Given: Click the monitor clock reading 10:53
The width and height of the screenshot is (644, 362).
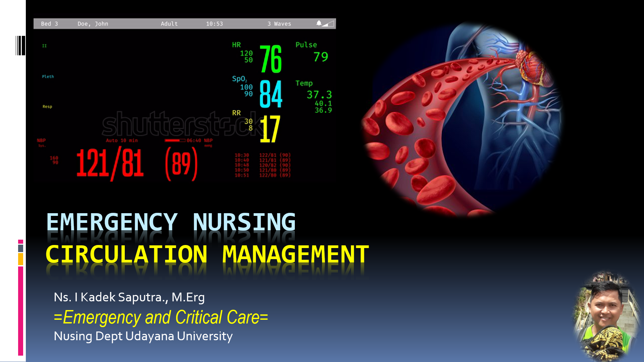Looking at the screenshot, I should pos(214,24).
